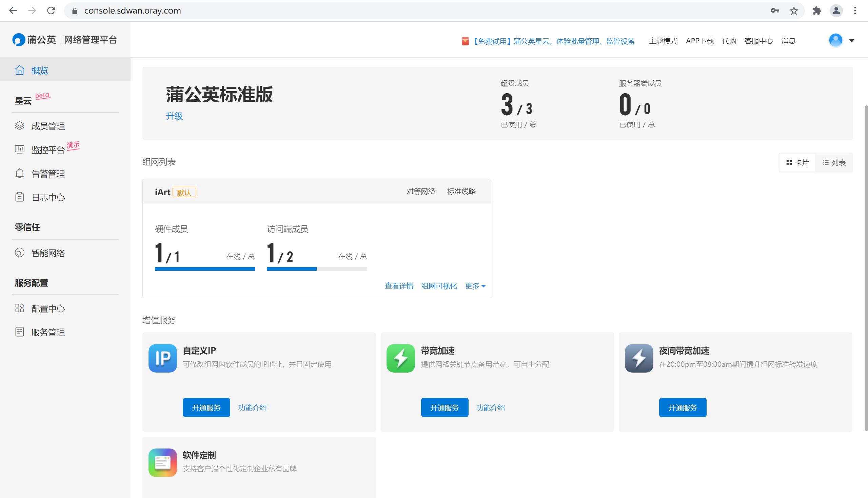Select the 成员管理 member management icon
Screen dimensions: 868x498
(x=20, y=126)
